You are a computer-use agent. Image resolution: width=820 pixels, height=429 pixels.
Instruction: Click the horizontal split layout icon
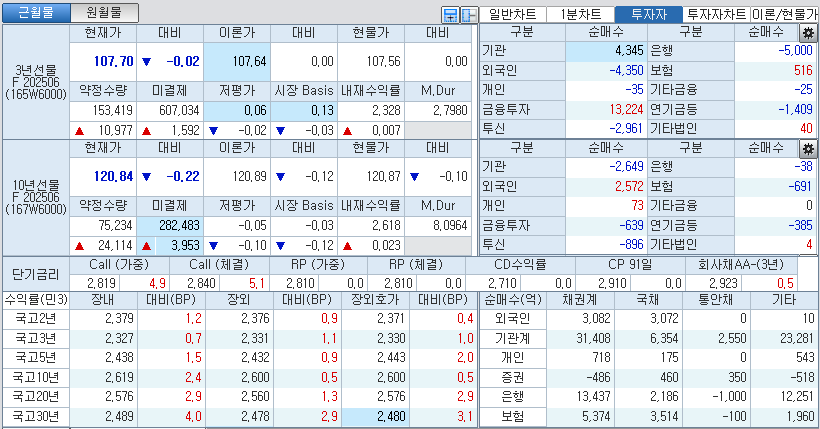pos(450,15)
